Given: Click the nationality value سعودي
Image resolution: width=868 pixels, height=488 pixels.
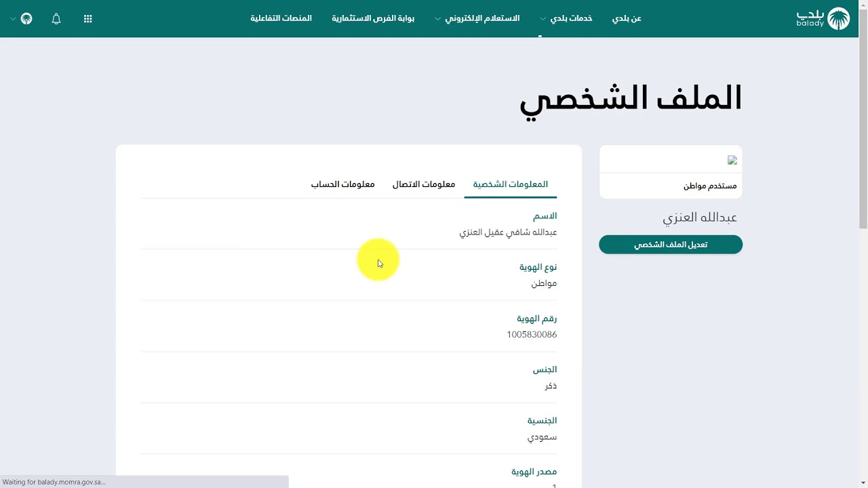Looking at the screenshot, I should pyautogui.click(x=542, y=437).
